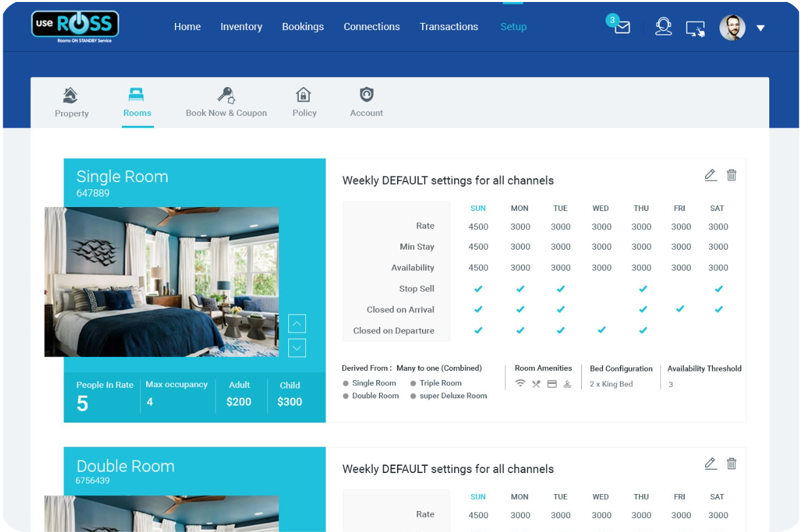Toggle Single Room Stop Sell for Thursday

click(643, 289)
